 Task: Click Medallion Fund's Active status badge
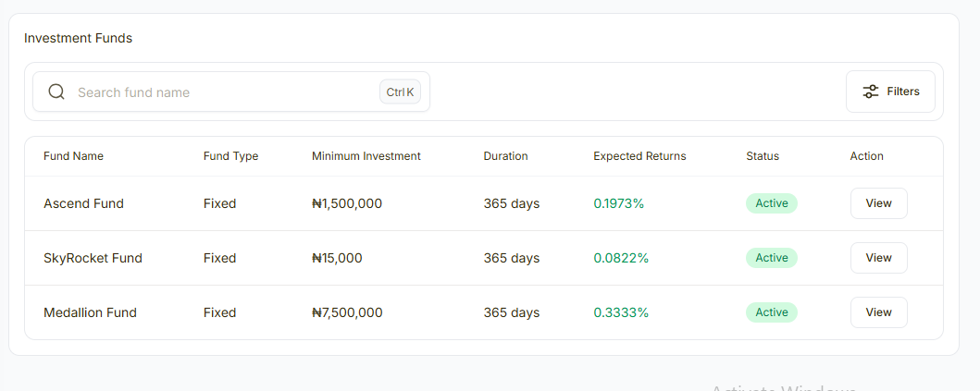point(771,312)
